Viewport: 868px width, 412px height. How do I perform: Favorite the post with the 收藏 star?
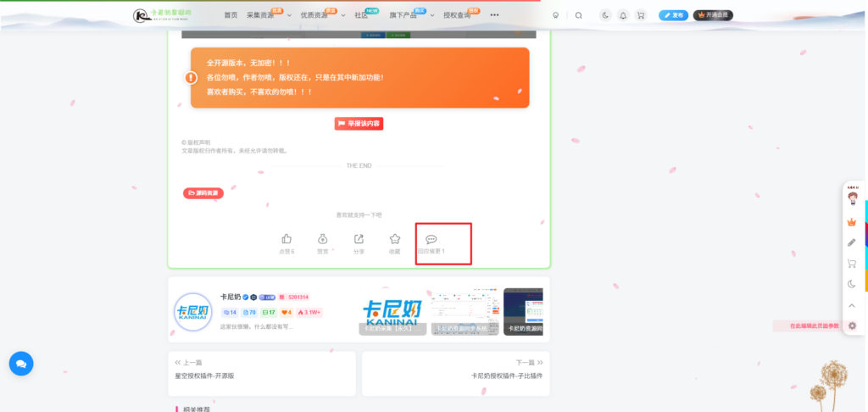point(394,240)
